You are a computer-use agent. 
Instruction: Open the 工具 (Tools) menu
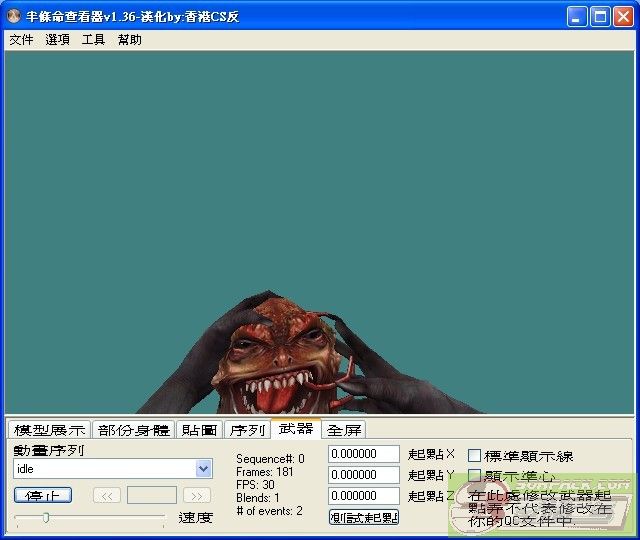93,40
